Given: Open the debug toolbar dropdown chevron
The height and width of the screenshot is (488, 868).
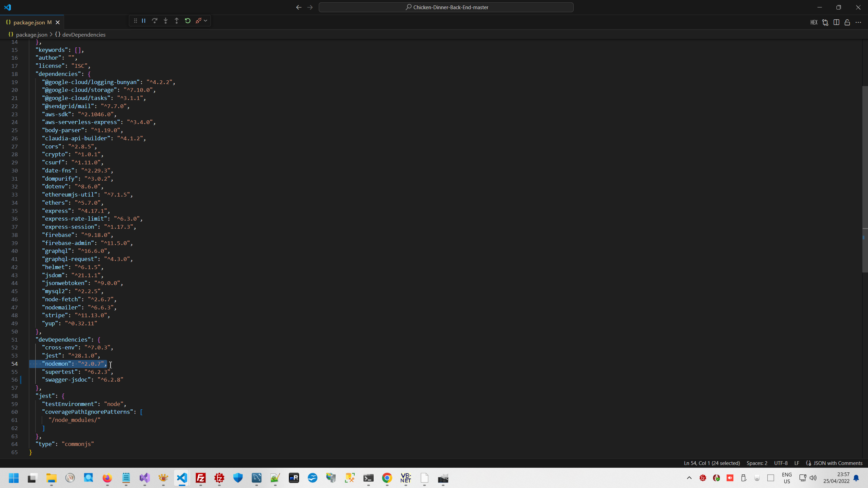Looking at the screenshot, I should 205,21.
